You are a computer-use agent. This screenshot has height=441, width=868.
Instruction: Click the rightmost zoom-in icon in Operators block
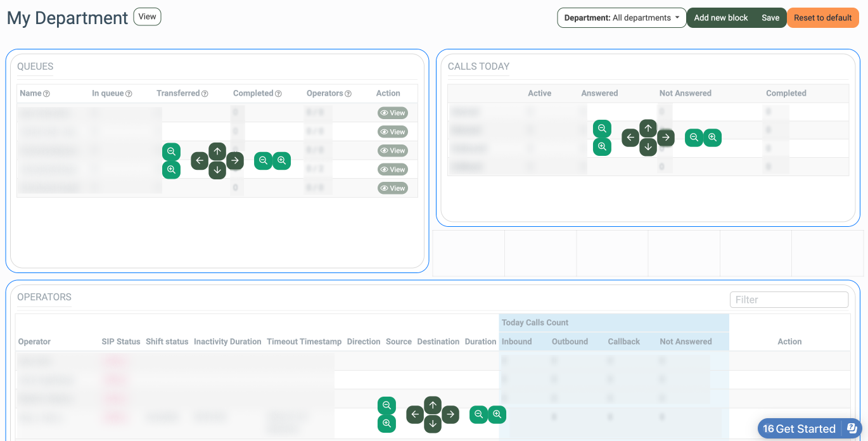tap(497, 415)
